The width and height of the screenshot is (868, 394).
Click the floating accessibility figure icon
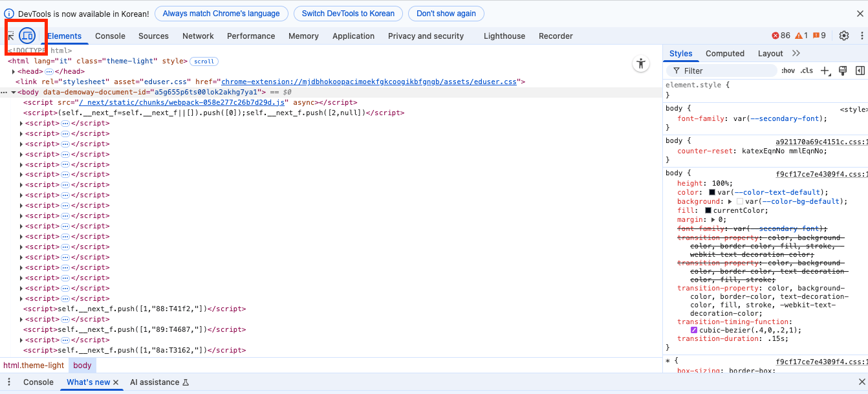pos(640,63)
